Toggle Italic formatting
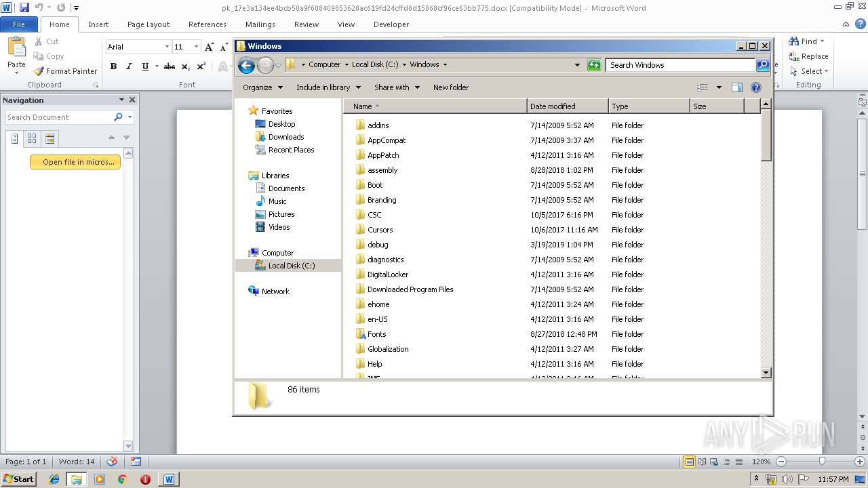 tap(129, 66)
